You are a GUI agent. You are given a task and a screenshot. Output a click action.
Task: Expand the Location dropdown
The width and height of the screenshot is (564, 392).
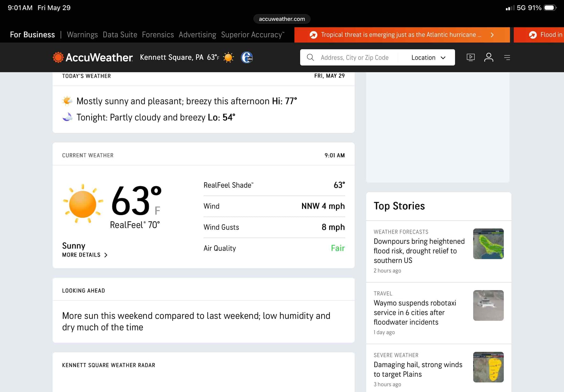[x=428, y=57]
